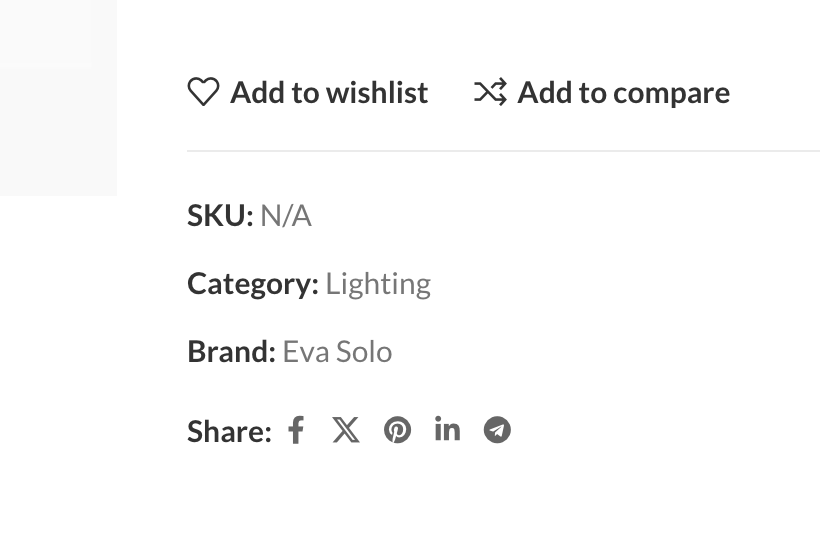Image resolution: width=820 pixels, height=542 pixels.
Task: Click the compare arrows icon
Action: coord(490,92)
